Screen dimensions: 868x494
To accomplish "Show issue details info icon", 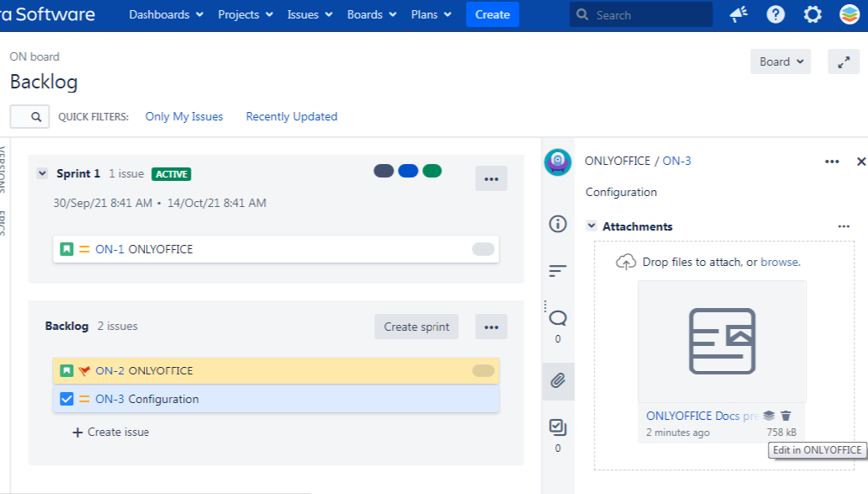I will coord(558,224).
